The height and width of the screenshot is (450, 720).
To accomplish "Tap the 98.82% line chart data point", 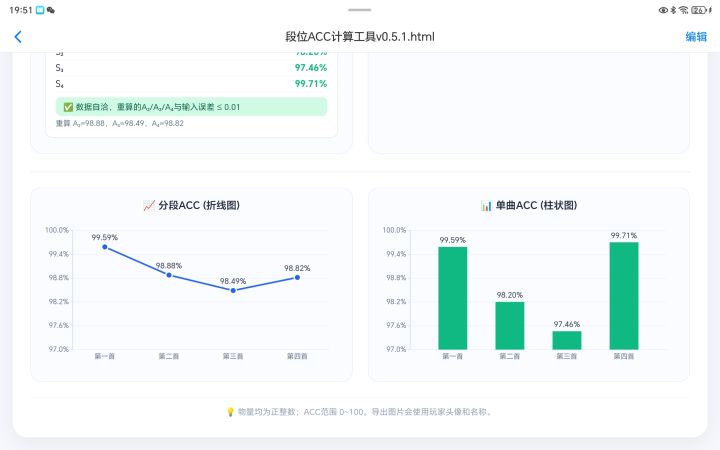I will [298, 277].
